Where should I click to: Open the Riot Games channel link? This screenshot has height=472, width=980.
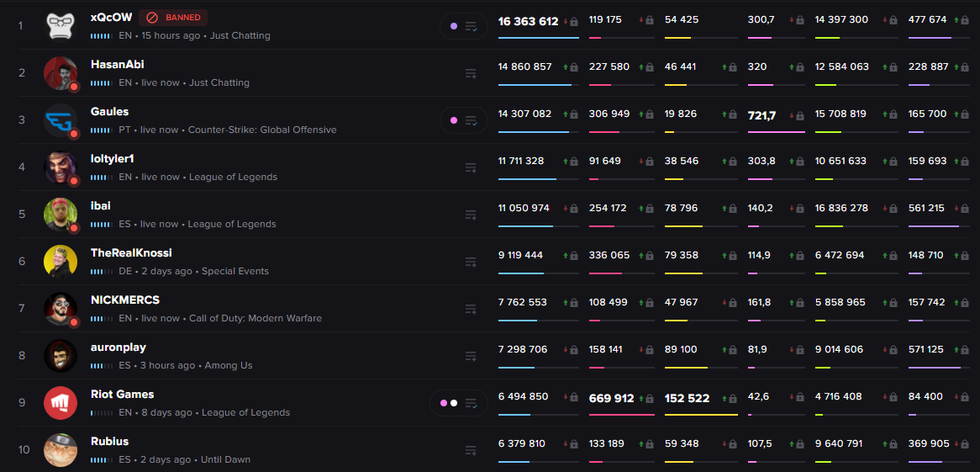point(123,395)
